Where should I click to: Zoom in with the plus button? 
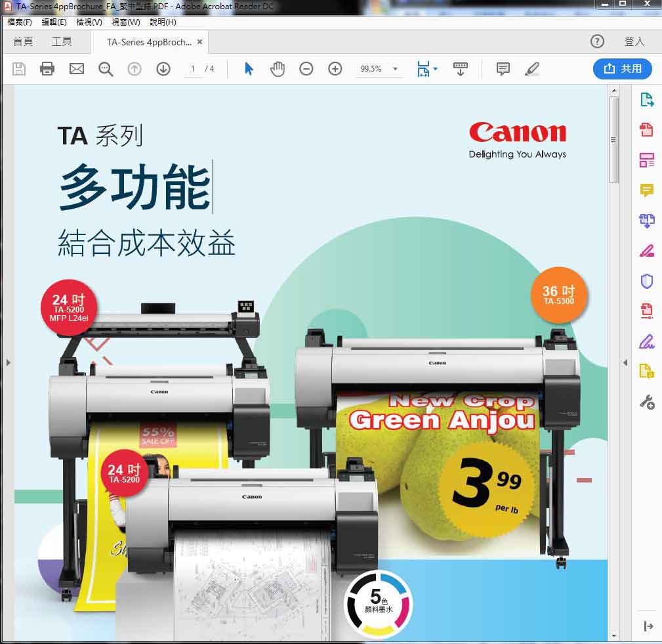335,68
